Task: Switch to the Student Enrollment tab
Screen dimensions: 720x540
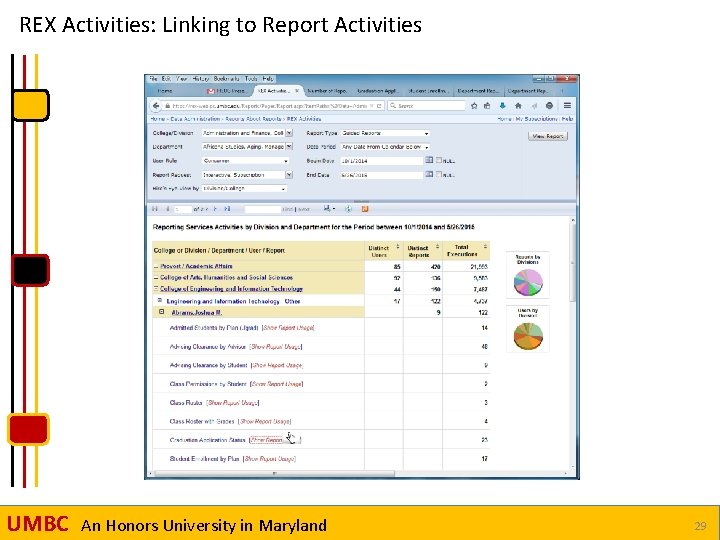Action: click(428, 91)
